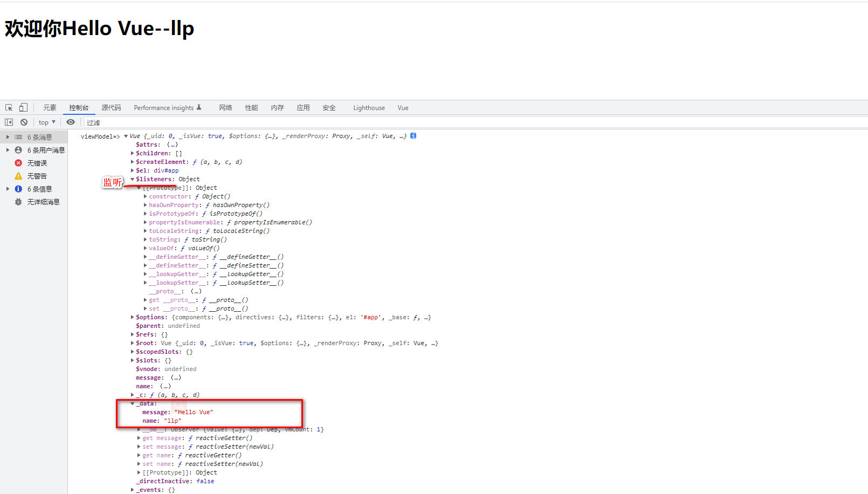
Task: Collapse the logged Vue object root
Action: point(126,136)
